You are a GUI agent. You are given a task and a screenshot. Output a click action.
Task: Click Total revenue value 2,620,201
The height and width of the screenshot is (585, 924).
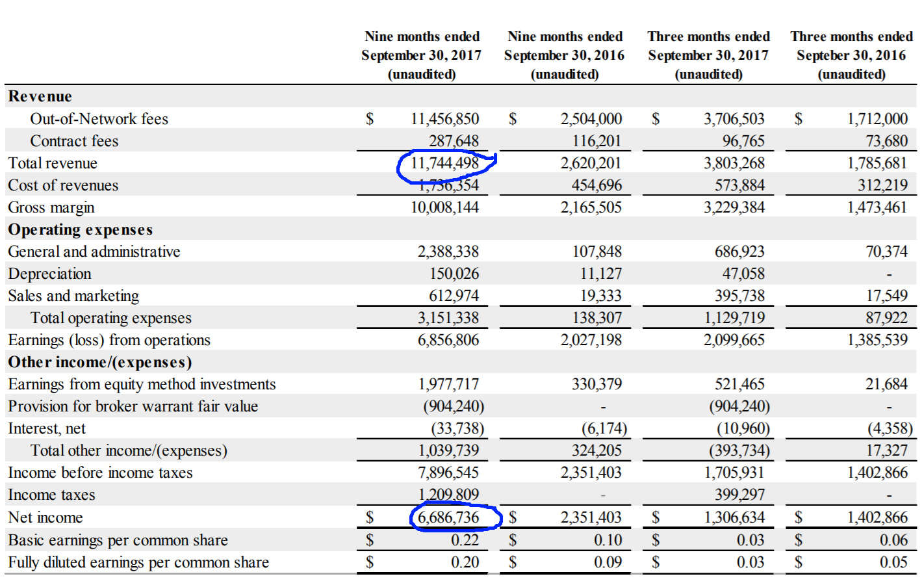(x=591, y=163)
